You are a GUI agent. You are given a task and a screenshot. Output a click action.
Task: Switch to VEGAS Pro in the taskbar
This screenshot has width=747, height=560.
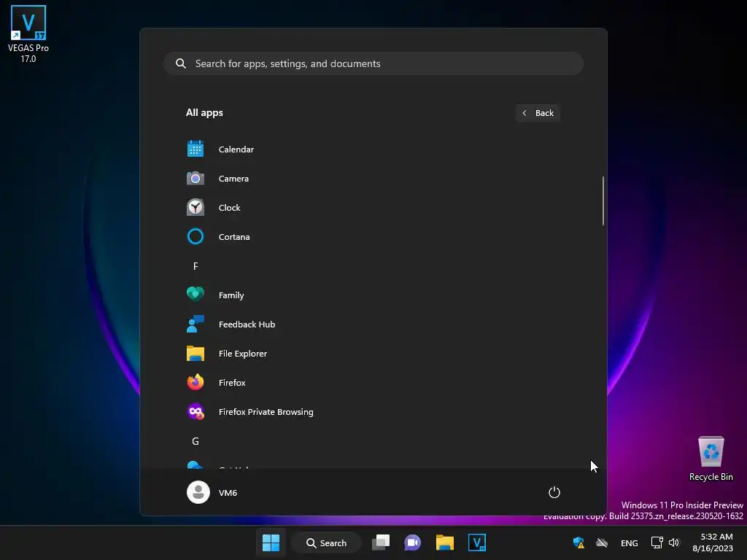click(477, 542)
